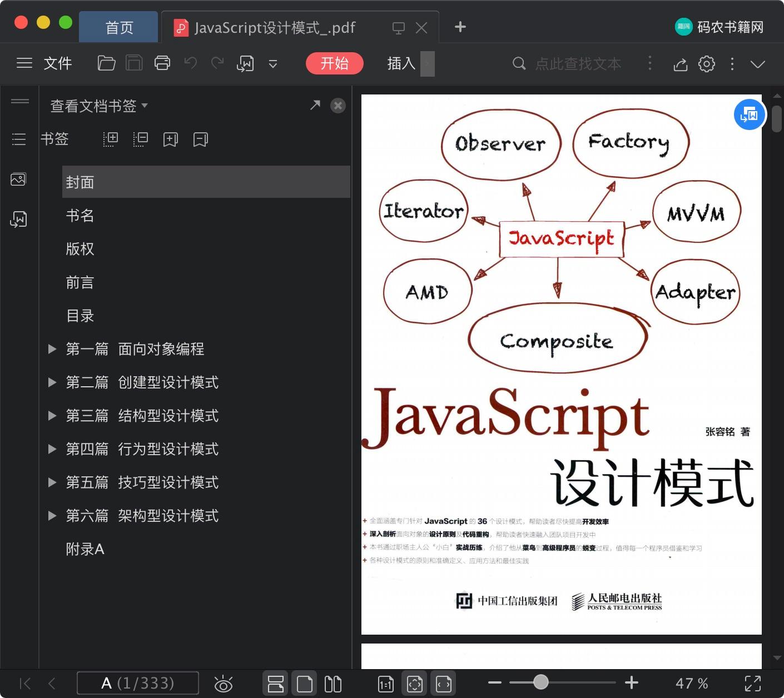Viewport: 784px width, 698px height.
Task: Click the PDF to Word convert icon
Action: 245,64
